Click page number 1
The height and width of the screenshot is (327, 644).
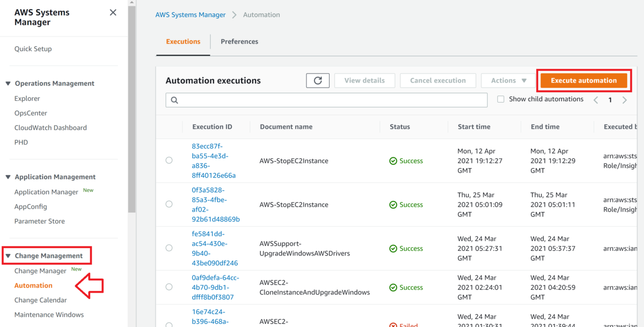pyautogui.click(x=610, y=100)
